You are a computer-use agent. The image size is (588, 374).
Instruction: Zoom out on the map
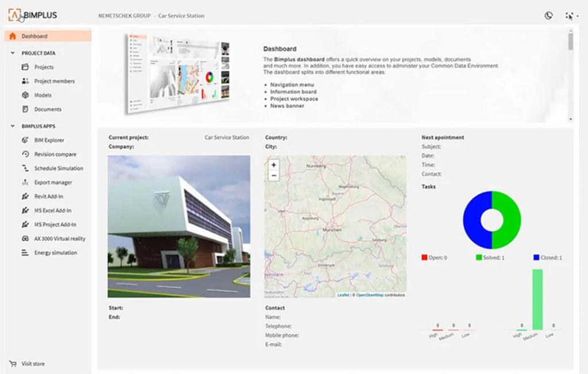(x=274, y=176)
